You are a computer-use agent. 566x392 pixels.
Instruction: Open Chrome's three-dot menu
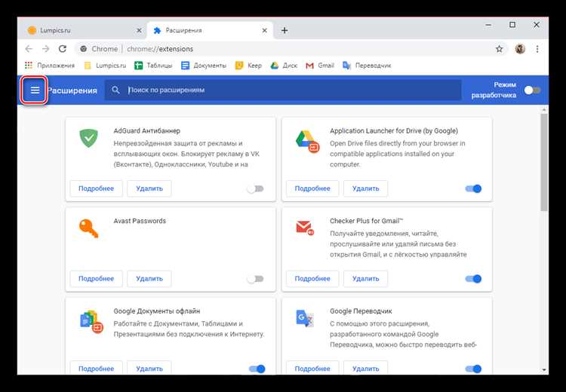coord(537,49)
